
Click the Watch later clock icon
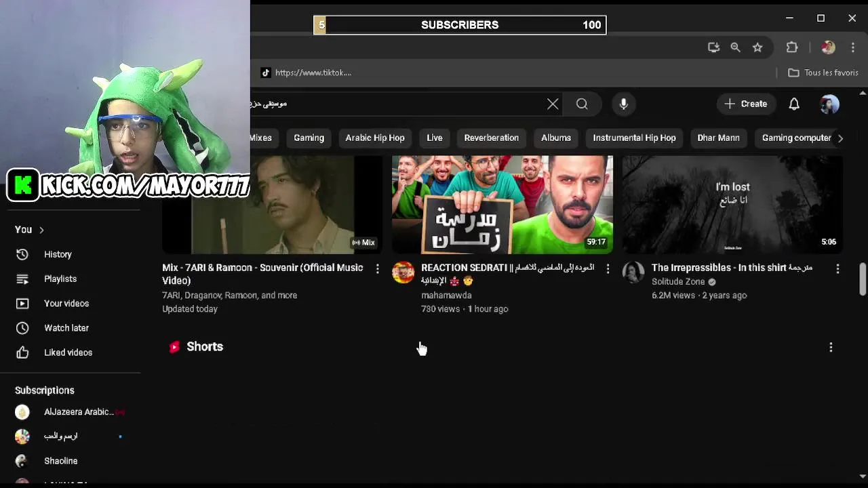point(22,328)
